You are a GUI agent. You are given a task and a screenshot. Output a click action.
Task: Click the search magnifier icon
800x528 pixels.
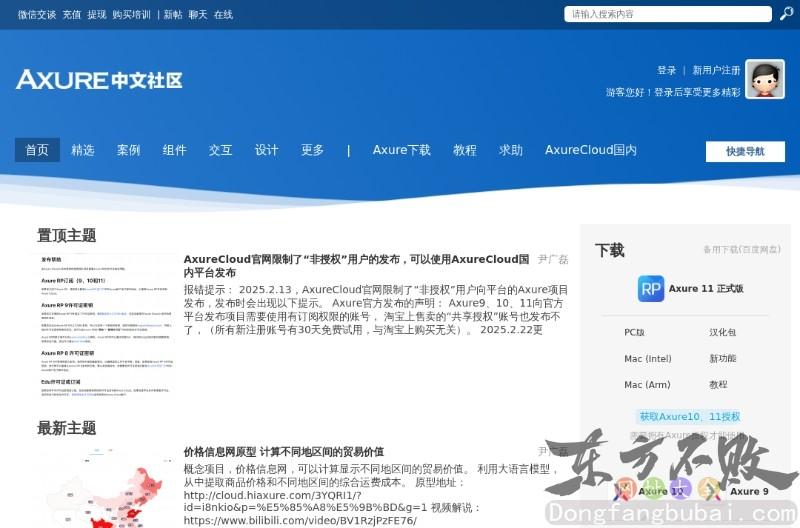click(x=786, y=14)
